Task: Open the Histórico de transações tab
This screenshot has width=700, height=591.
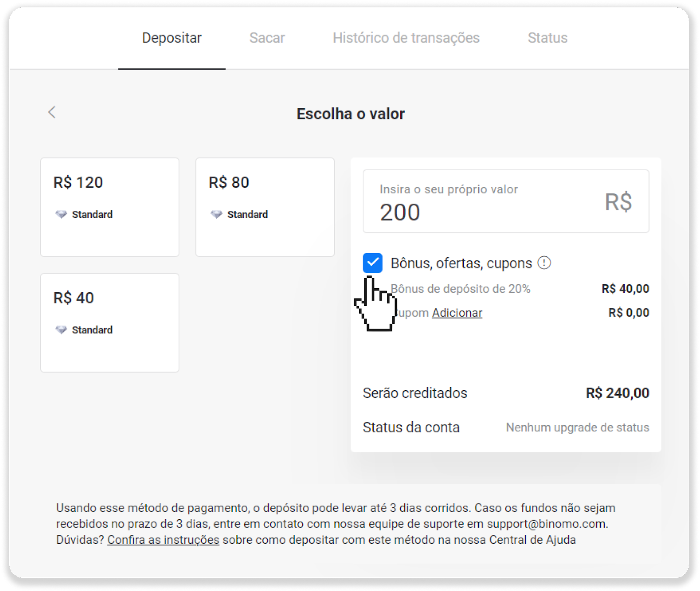Action: (406, 38)
